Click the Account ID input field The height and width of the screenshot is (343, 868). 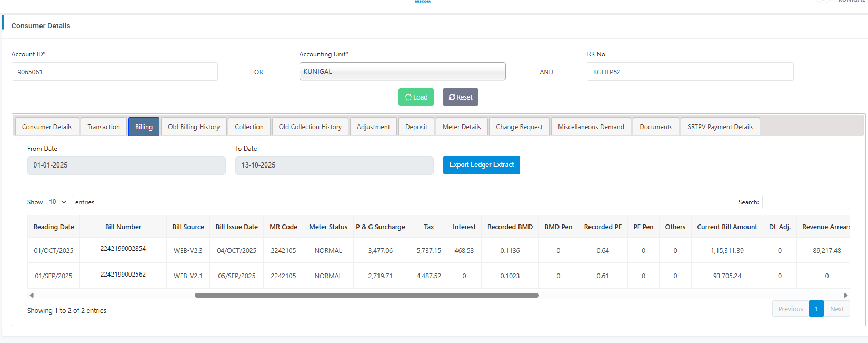[x=114, y=72]
